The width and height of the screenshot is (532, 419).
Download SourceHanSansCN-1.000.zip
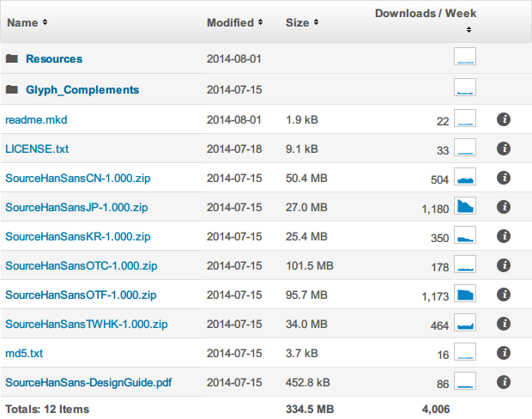coord(78,179)
